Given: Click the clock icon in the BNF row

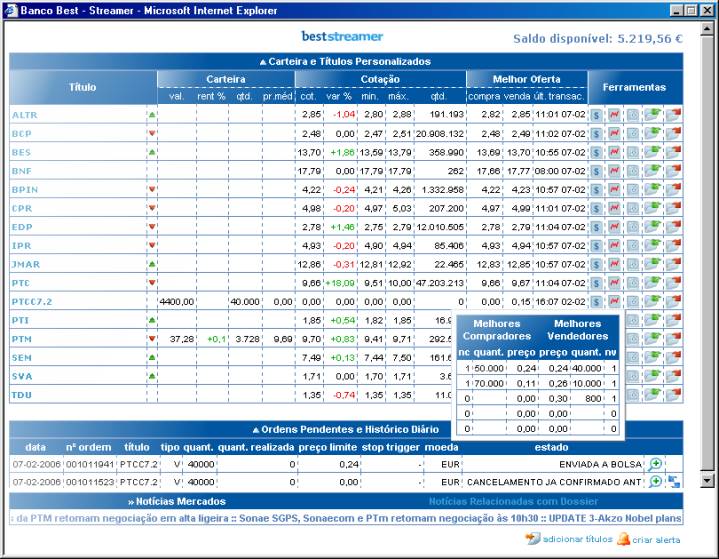Looking at the screenshot, I should (x=633, y=171).
